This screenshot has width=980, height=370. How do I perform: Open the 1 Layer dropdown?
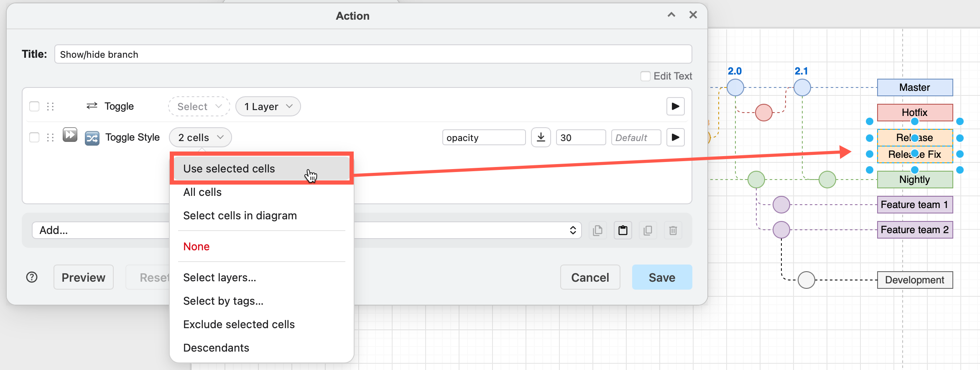268,106
